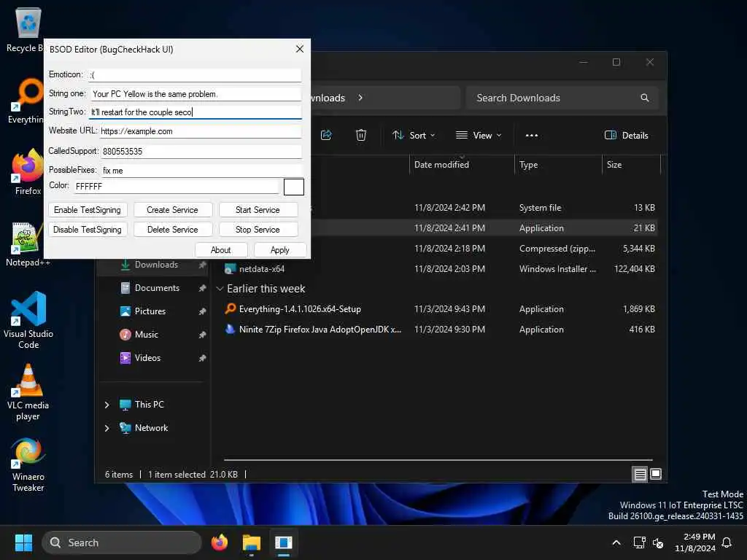Sort by Type column header
This screenshot has width=747, height=560.
pyautogui.click(x=558, y=165)
